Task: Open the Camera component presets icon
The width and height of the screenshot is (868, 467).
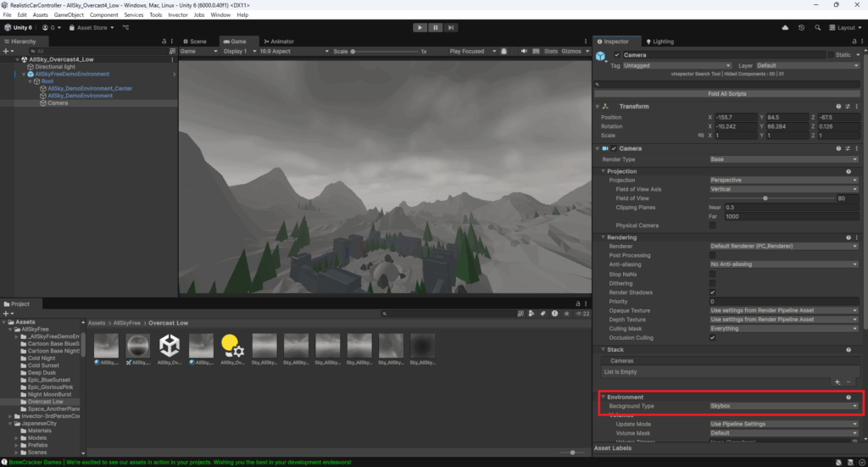Action: tap(848, 148)
